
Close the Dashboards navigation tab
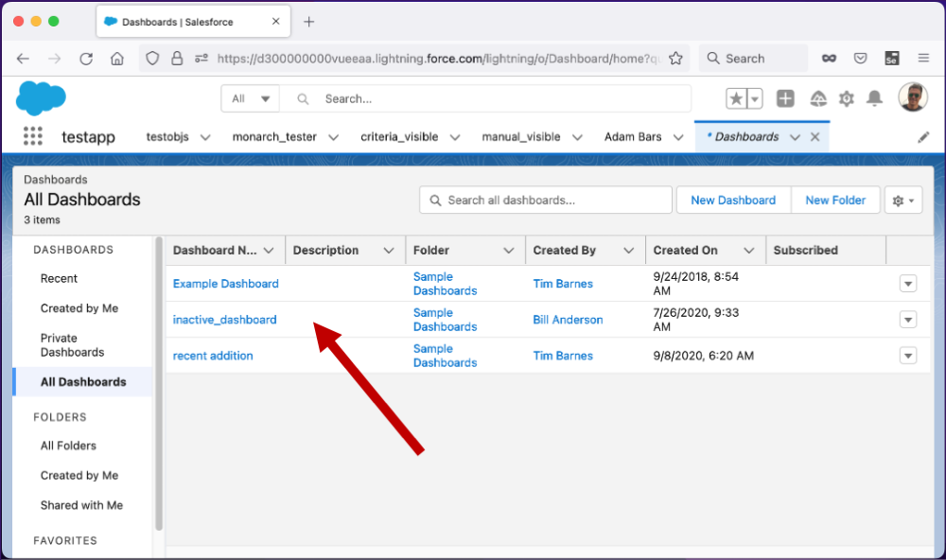coord(815,137)
